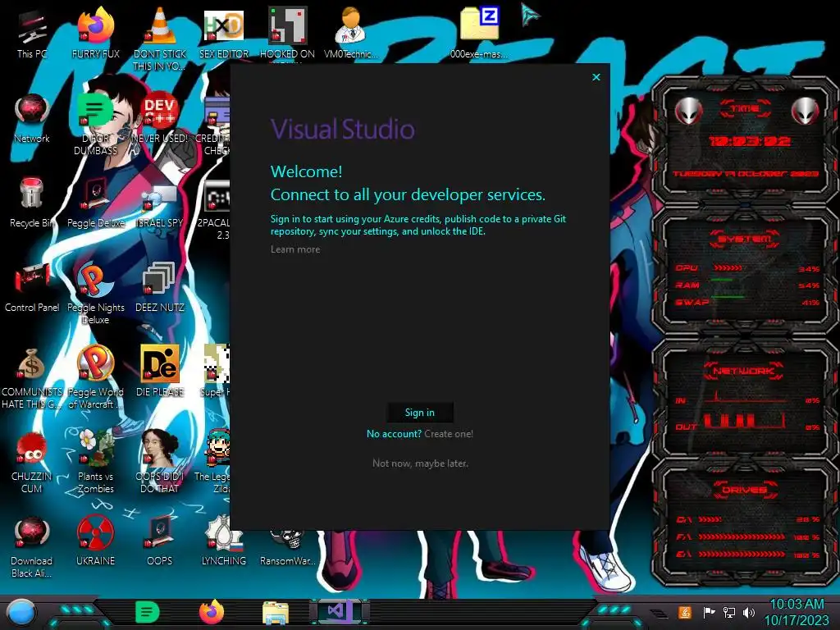Open File Explorer from the taskbar
The width and height of the screenshot is (840, 630).
coord(276,613)
